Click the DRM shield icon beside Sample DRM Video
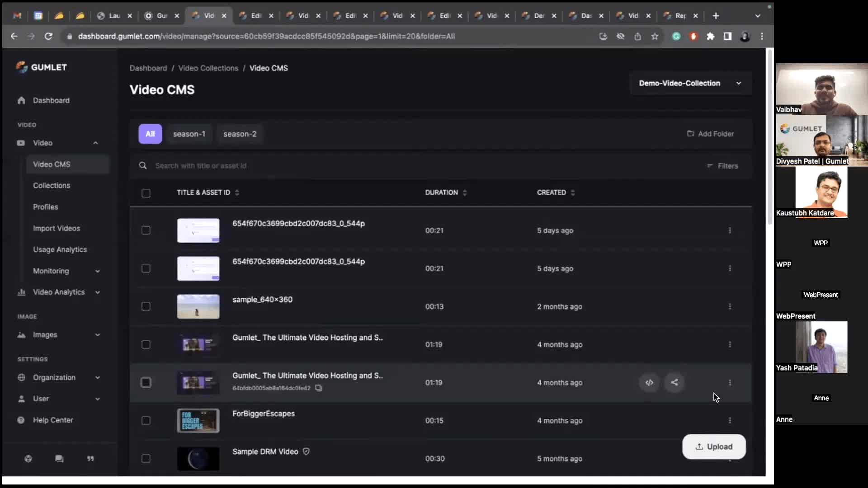Screen dimensions: 868x488 coord(306,451)
